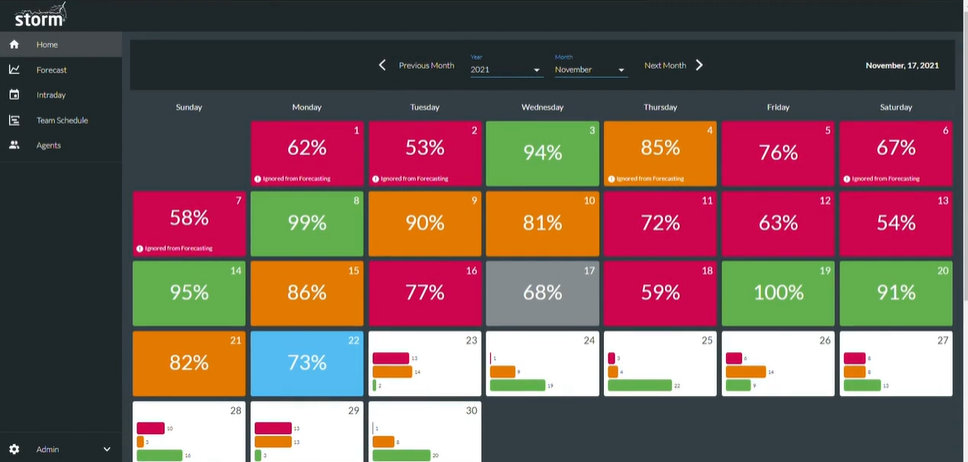Click info icon on November 2 tile
Image resolution: width=968 pixels, height=462 pixels.
tap(375, 179)
